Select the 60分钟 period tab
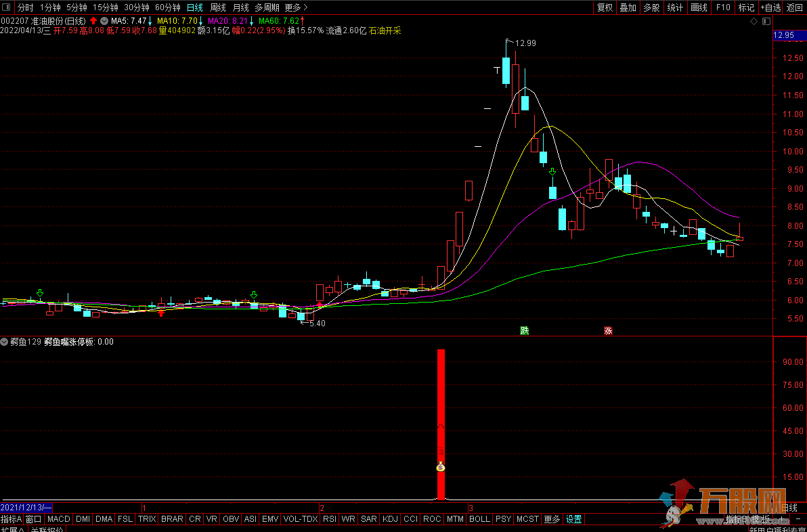This screenshot has height=532, width=807. coord(168,7)
